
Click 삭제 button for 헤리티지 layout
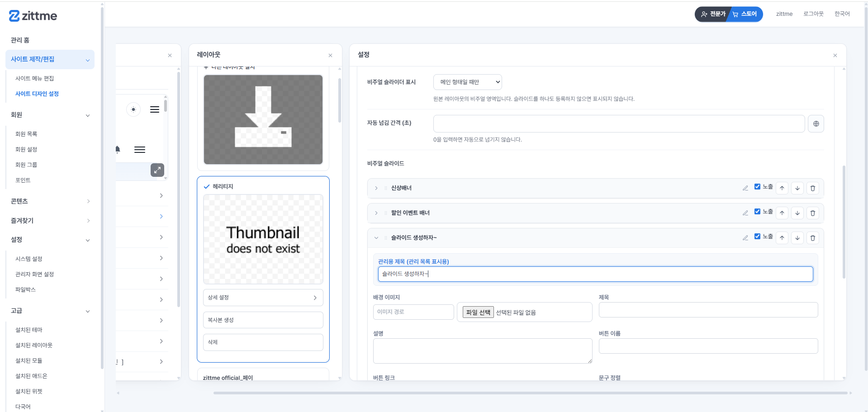coord(263,342)
